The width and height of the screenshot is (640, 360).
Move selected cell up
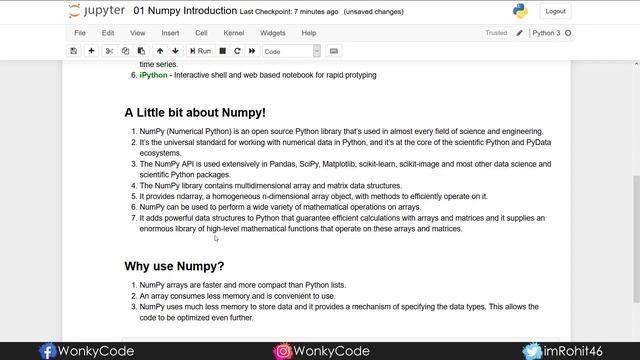[x=160, y=51]
